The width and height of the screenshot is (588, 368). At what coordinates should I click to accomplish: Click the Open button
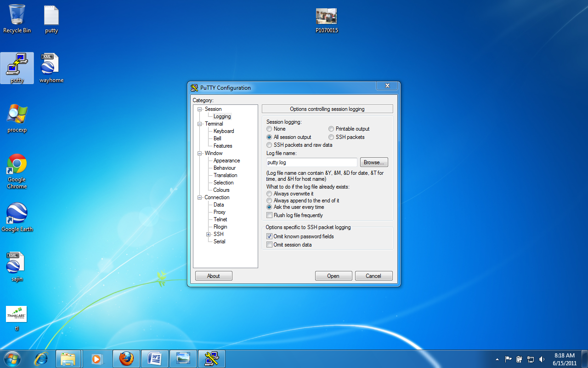[334, 276]
